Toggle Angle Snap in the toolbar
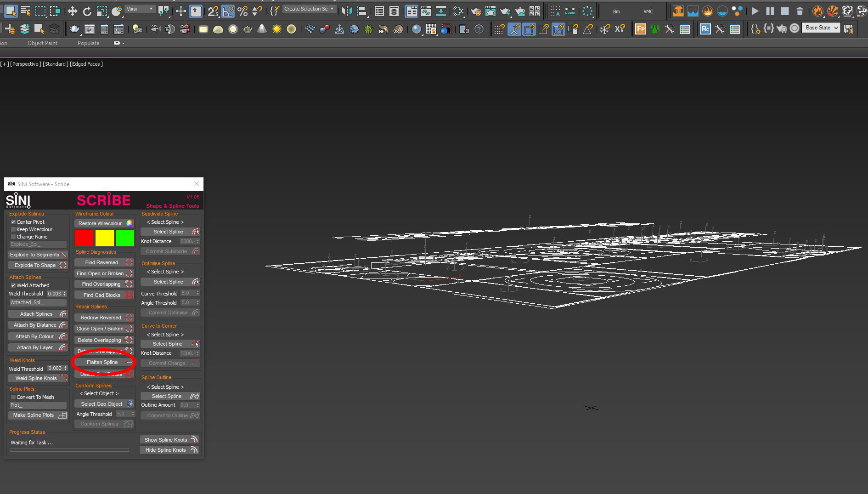This screenshot has height=494, width=868. pyautogui.click(x=228, y=11)
